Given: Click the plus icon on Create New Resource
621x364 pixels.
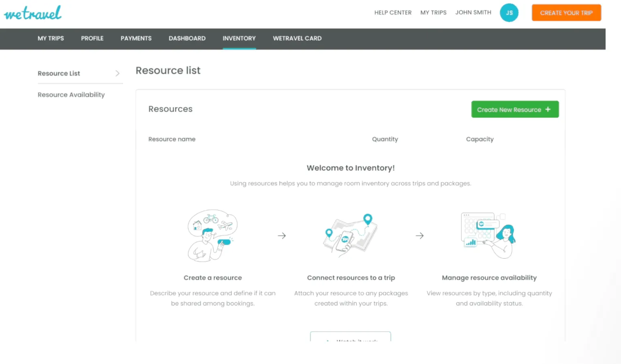Looking at the screenshot, I should pyautogui.click(x=548, y=109).
